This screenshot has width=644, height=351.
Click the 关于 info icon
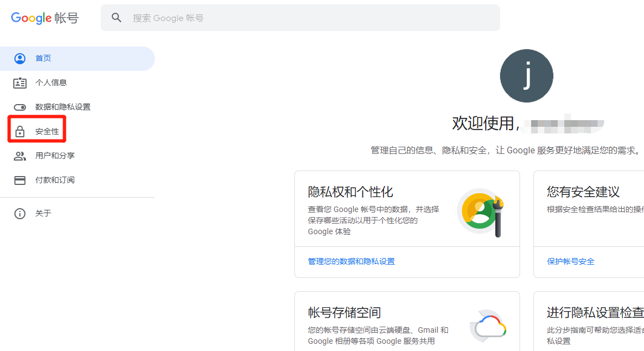(x=20, y=213)
